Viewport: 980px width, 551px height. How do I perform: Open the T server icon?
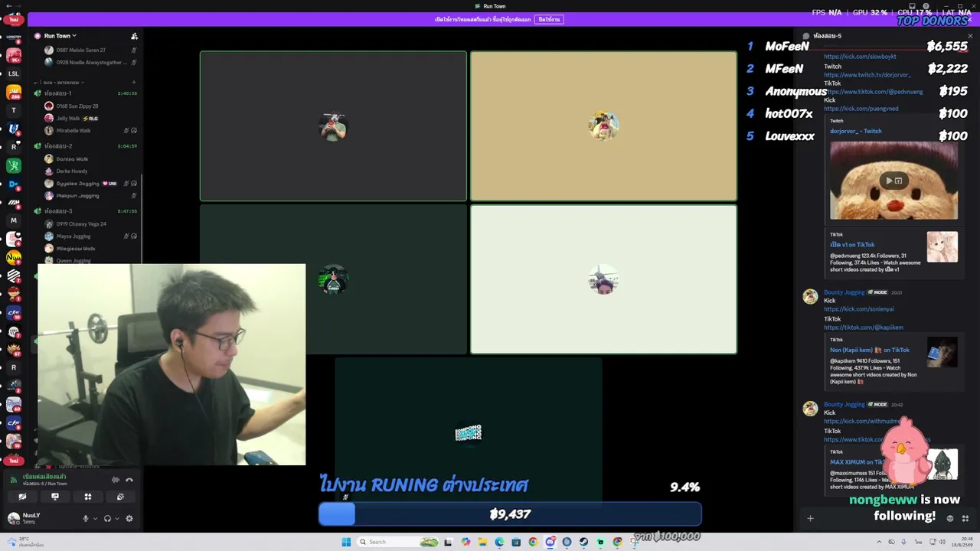14,110
